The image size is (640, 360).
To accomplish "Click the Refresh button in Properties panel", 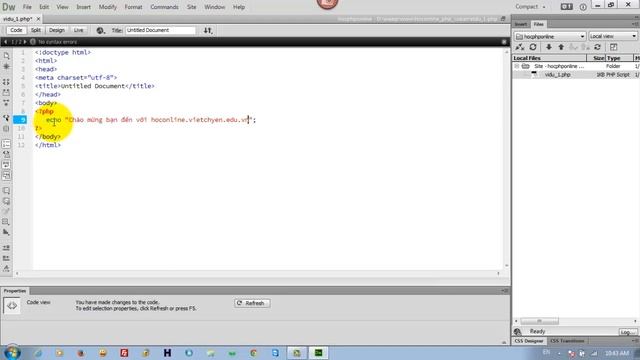I will coord(252,303).
